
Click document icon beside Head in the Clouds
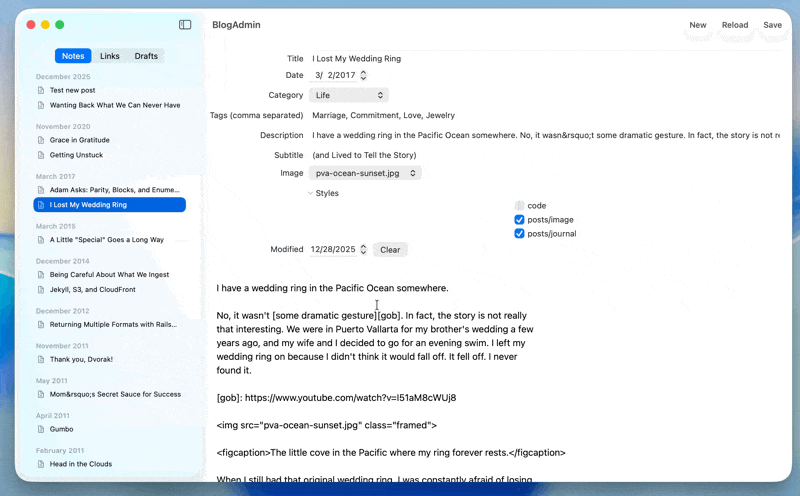[41, 464]
